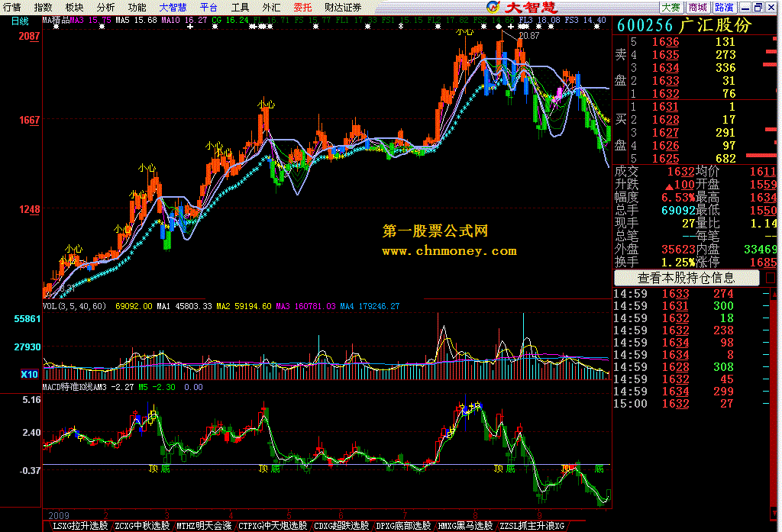The height and width of the screenshot is (532, 782).
Task: Open the 功能 menu
Action: coord(137,8)
